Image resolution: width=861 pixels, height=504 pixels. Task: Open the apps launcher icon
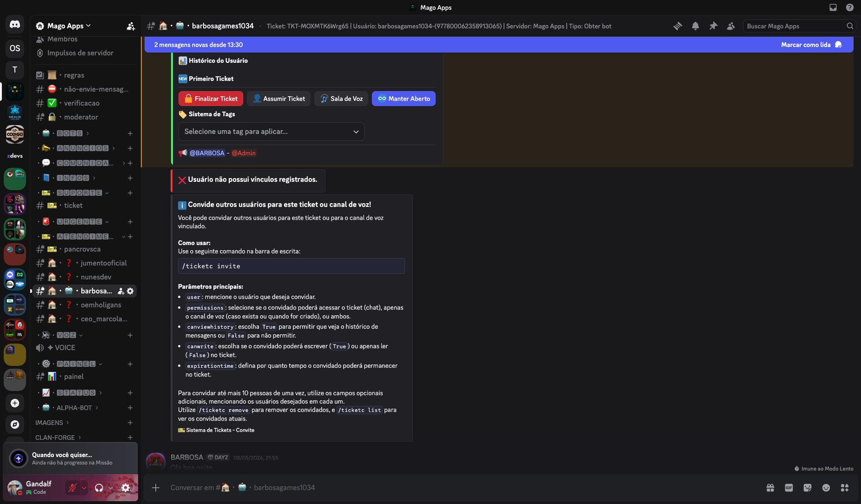pyautogui.click(x=845, y=488)
